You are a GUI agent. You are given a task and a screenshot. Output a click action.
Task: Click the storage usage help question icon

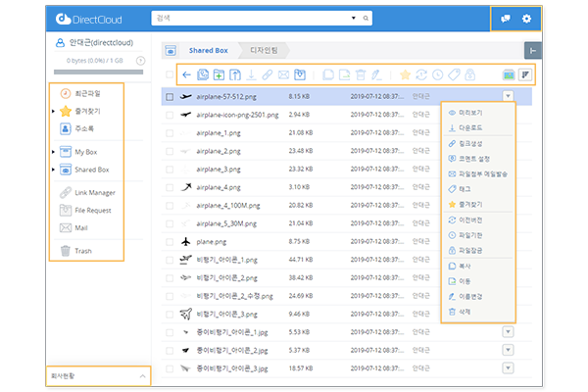(140, 61)
